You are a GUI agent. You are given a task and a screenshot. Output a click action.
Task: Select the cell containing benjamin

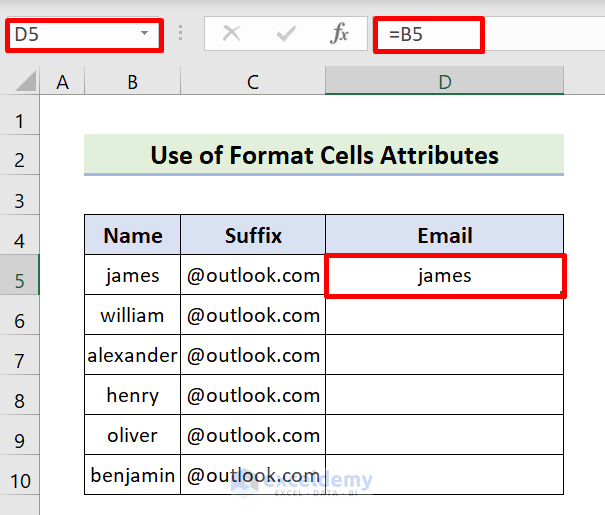[132, 475]
